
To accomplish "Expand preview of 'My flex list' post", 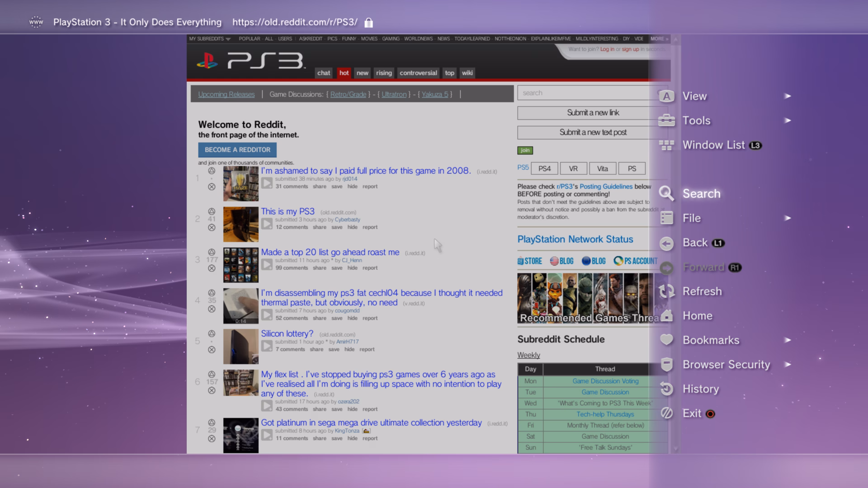I will coord(267,406).
